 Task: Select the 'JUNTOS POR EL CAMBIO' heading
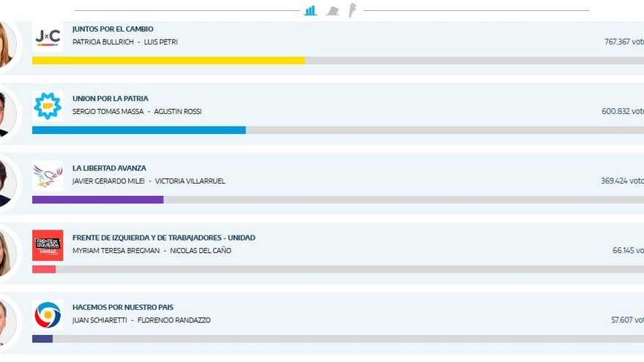click(x=113, y=29)
